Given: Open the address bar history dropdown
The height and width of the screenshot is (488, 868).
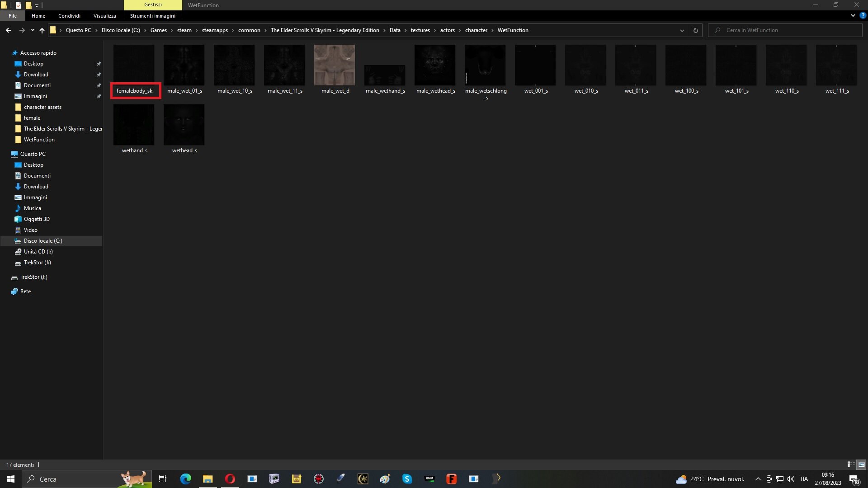Looking at the screenshot, I should pyautogui.click(x=682, y=30).
